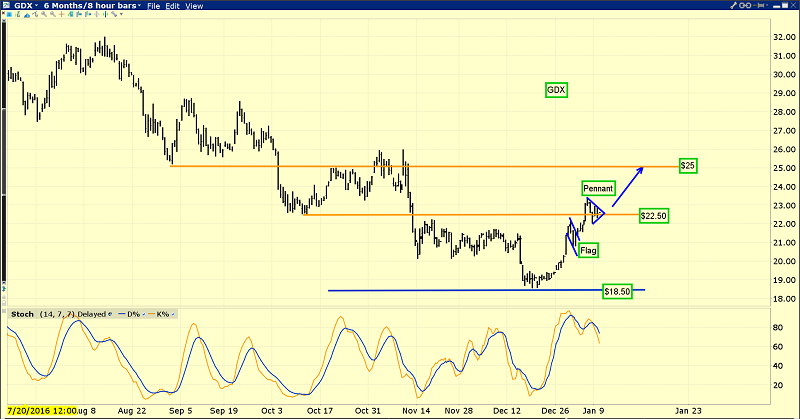Select the Flag annotation label
The height and width of the screenshot is (419, 800).
point(588,250)
